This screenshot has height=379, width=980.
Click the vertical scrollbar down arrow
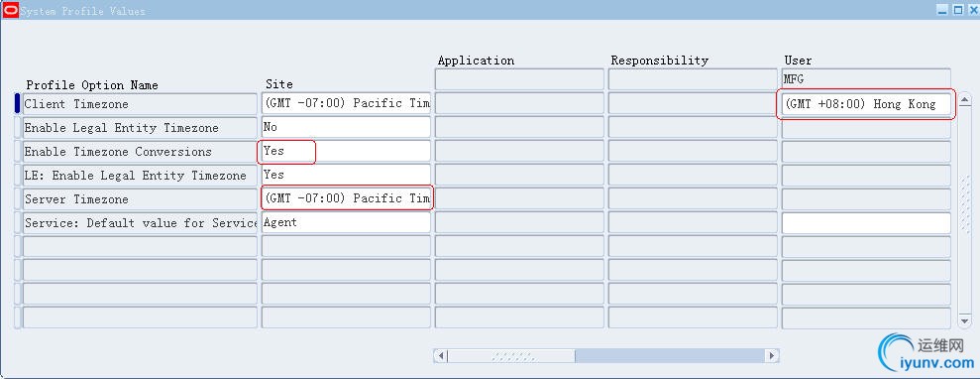[965, 320]
